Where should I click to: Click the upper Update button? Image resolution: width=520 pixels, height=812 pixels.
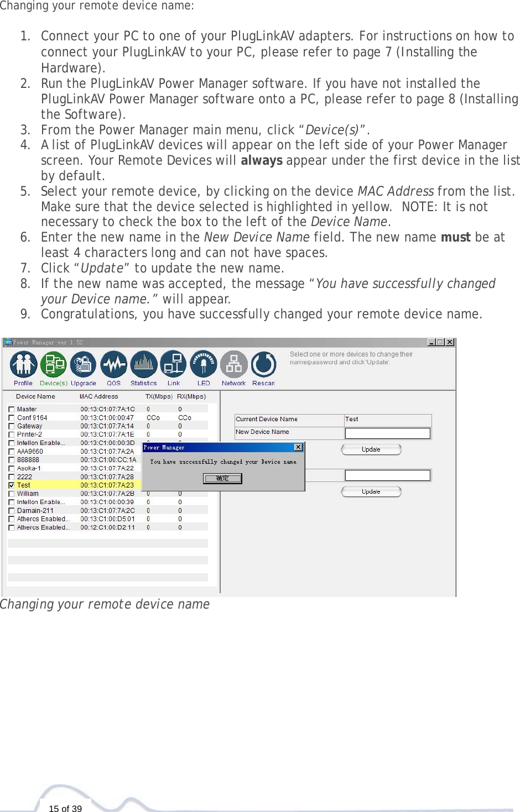[371, 449]
